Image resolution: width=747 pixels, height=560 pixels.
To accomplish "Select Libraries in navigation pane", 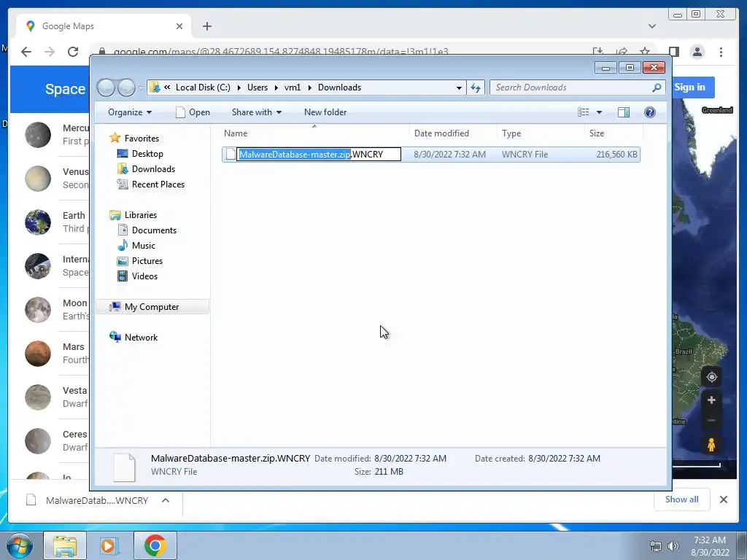I will (x=141, y=215).
